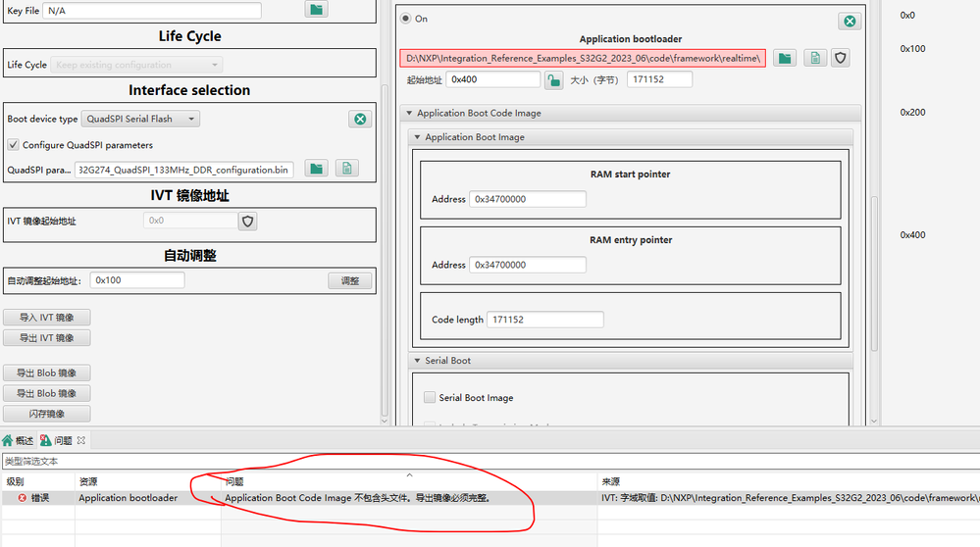Click IVT source cell in problems row
Screen dimensions: 980x547
click(789, 498)
